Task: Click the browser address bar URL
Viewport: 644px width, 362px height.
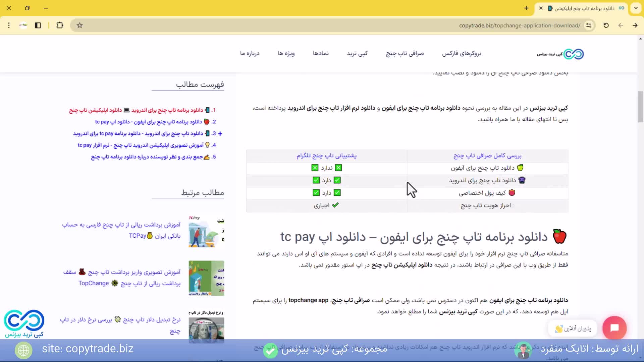Action: click(x=519, y=25)
